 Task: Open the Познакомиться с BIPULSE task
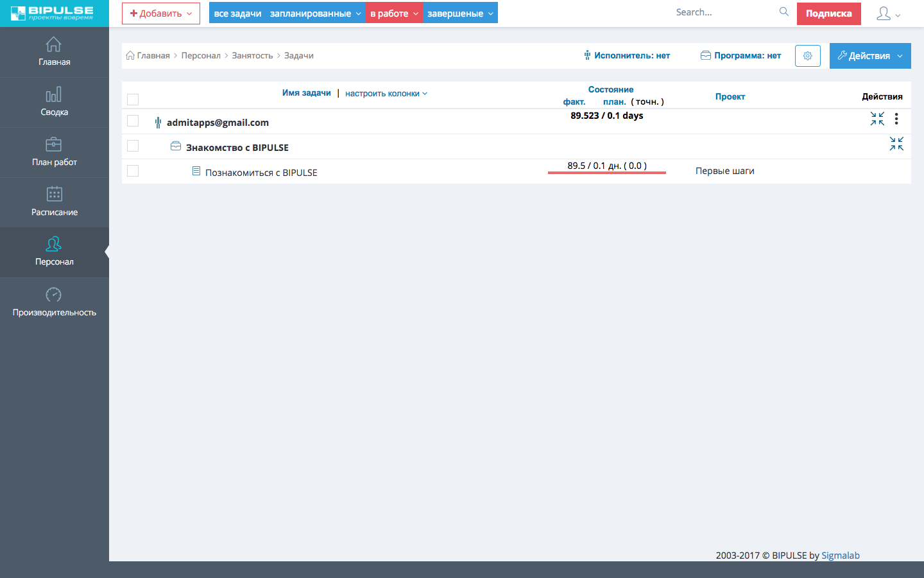point(261,173)
